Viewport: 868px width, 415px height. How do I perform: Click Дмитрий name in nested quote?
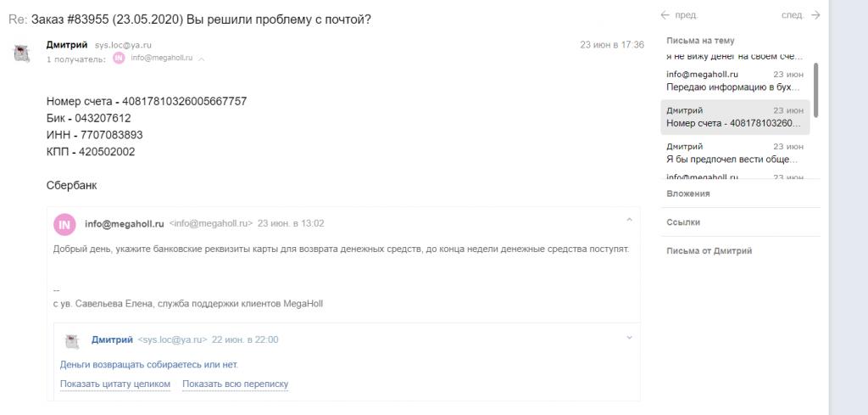pos(112,339)
